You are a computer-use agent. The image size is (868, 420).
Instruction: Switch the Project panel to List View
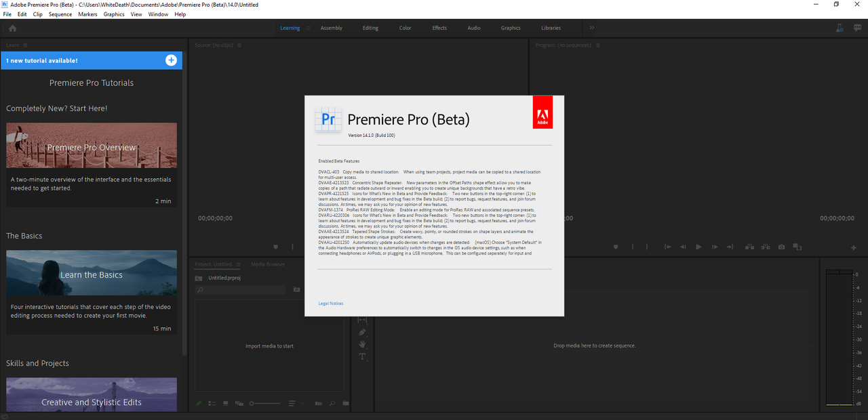click(x=212, y=403)
